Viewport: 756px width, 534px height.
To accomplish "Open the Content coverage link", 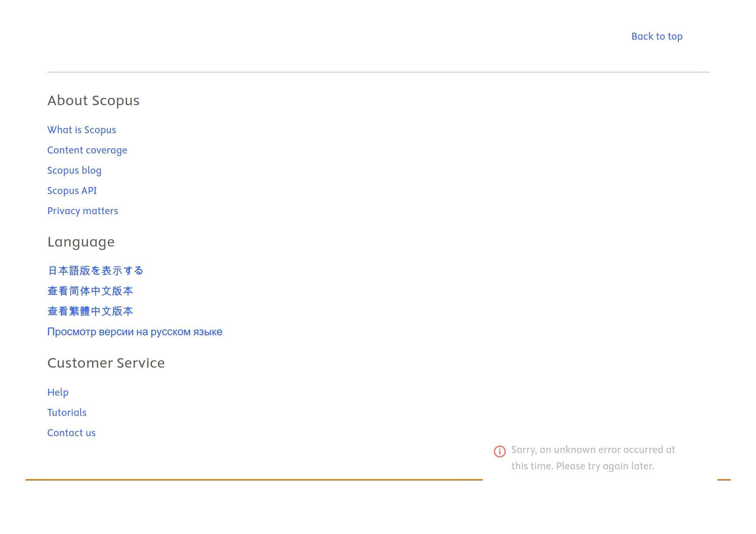I will [87, 150].
